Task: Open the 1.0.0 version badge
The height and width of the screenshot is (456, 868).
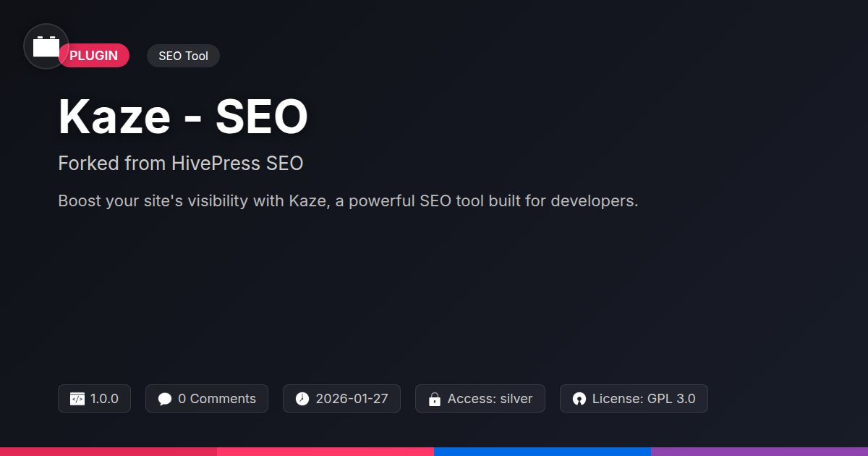Action: tap(94, 399)
